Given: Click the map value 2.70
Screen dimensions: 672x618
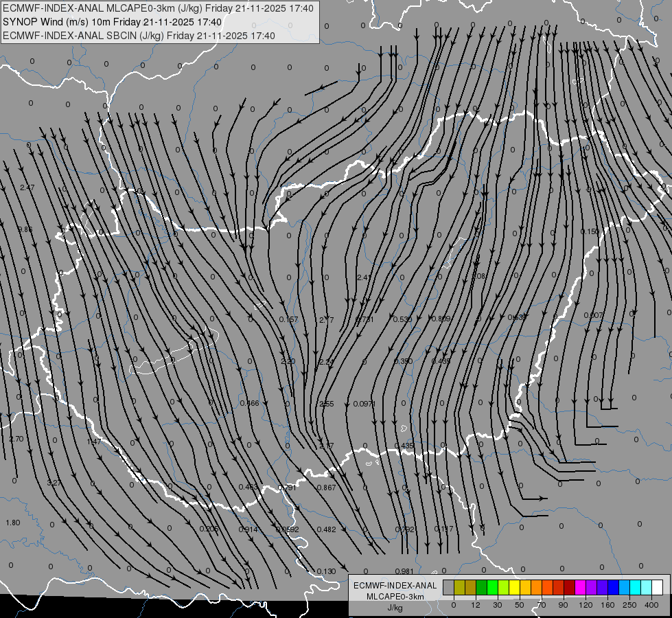Looking at the screenshot, I should (x=16, y=439).
